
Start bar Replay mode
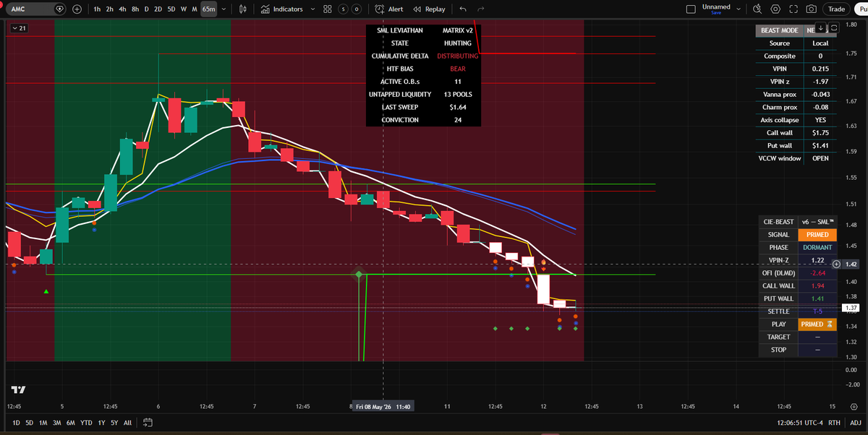[x=429, y=9]
